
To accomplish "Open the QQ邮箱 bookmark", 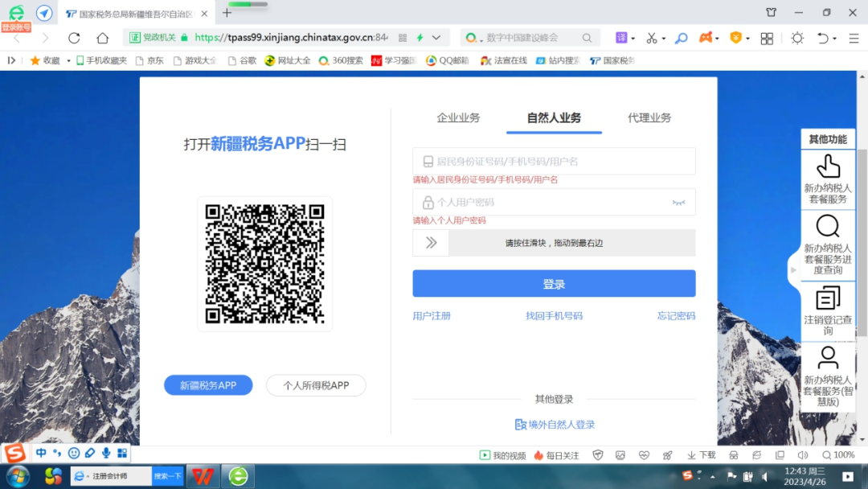I will (447, 60).
